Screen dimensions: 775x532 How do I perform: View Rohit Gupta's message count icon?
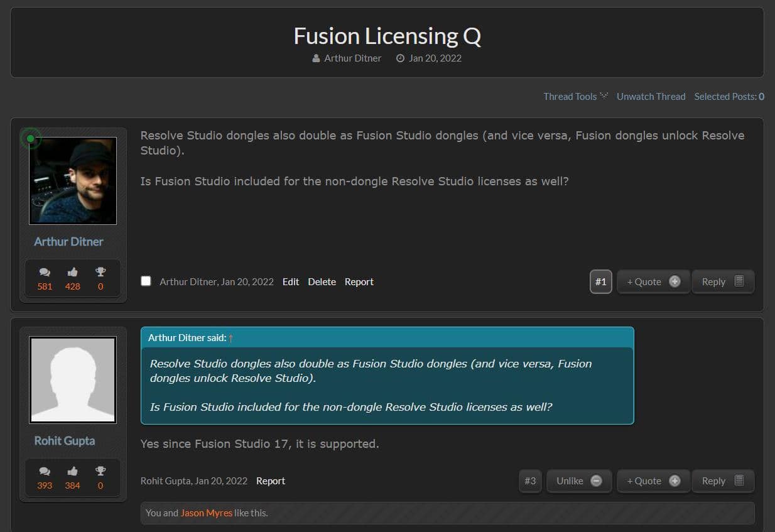click(x=45, y=471)
